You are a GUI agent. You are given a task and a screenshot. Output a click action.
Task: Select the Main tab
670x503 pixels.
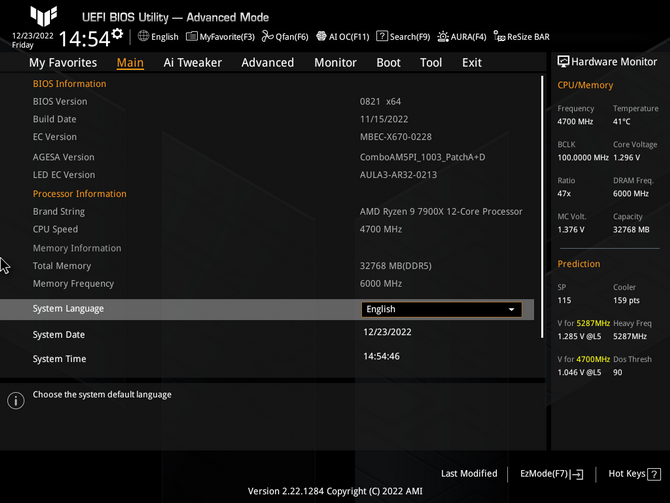pyautogui.click(x=130, y=62)
